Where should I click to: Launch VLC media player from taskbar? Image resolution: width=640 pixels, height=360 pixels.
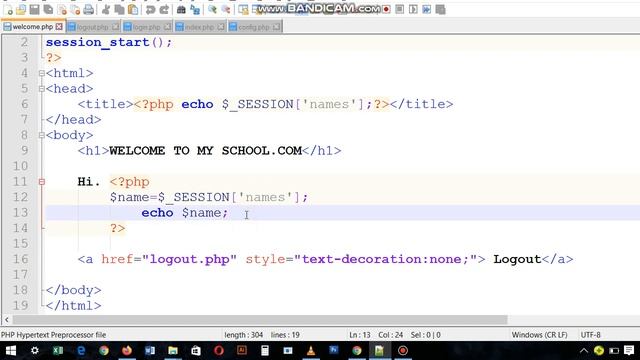311,351
